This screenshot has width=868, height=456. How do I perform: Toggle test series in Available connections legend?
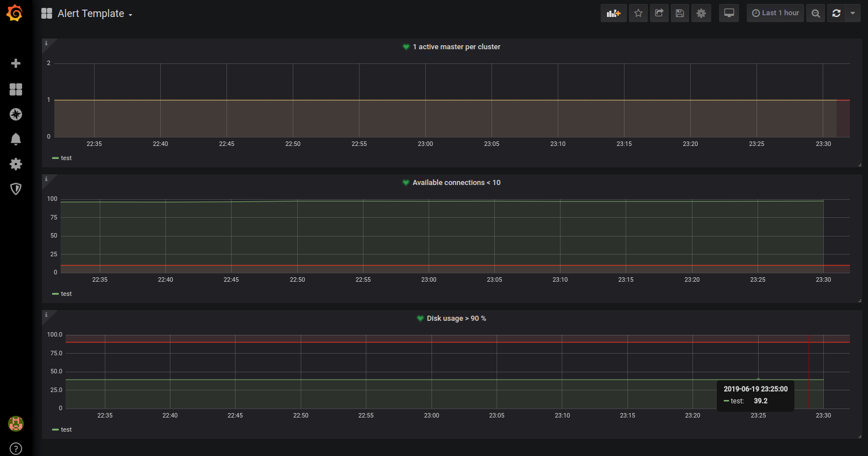[66, 294]
